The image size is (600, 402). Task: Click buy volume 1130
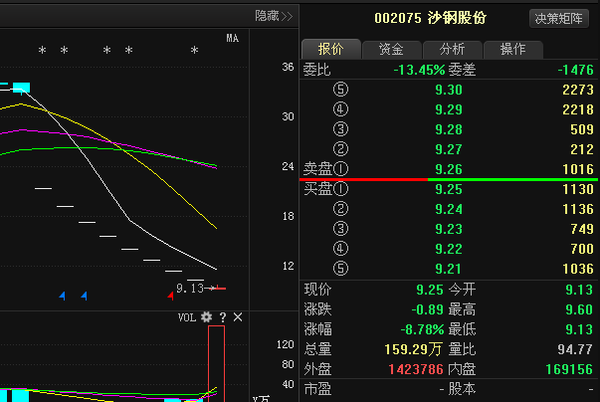(578, 189)
